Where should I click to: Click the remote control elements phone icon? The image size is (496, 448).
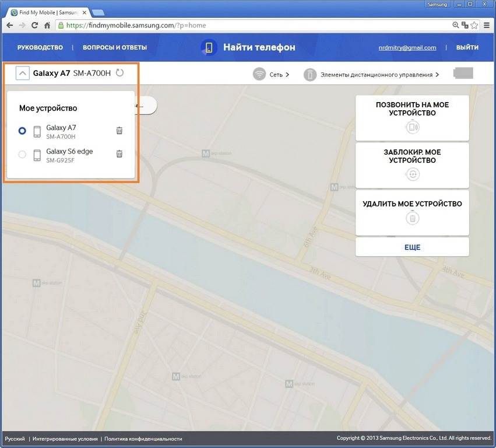click(x=310, y=75)
